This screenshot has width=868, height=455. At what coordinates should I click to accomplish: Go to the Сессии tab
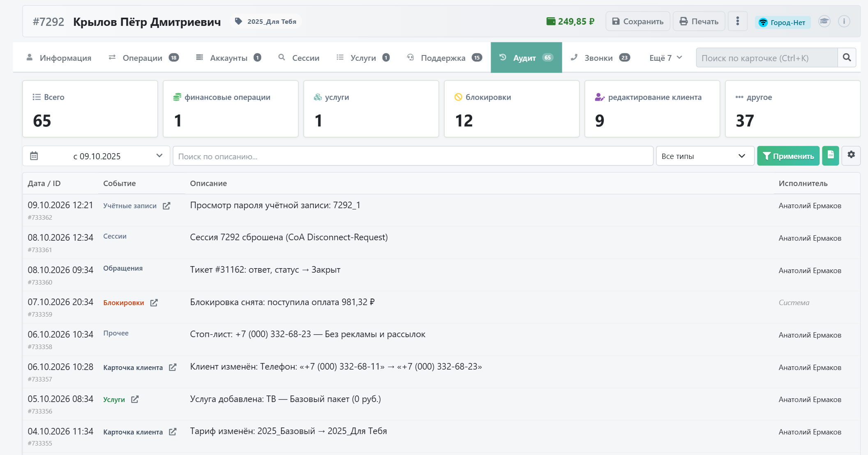(x=299, y=57)
